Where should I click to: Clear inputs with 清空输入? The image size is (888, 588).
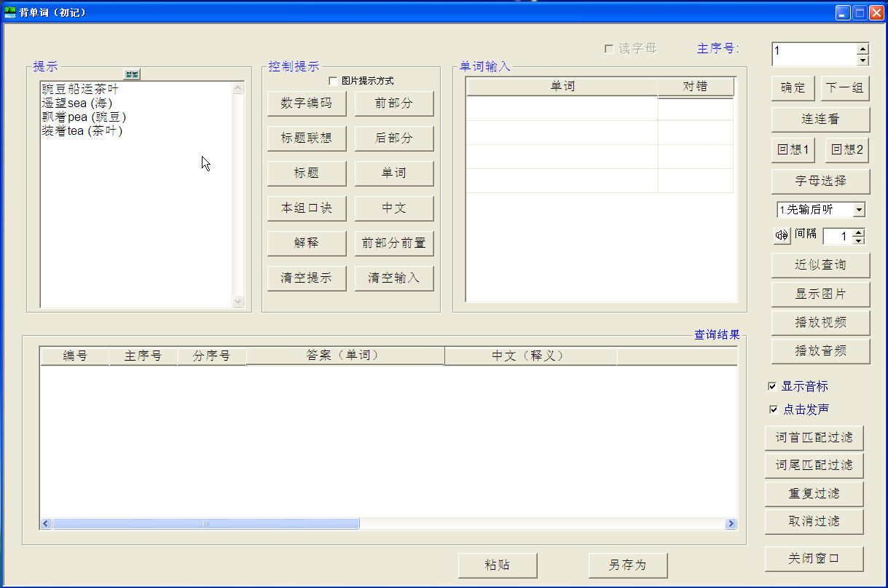pyautogui.click(x=394, y=278)
